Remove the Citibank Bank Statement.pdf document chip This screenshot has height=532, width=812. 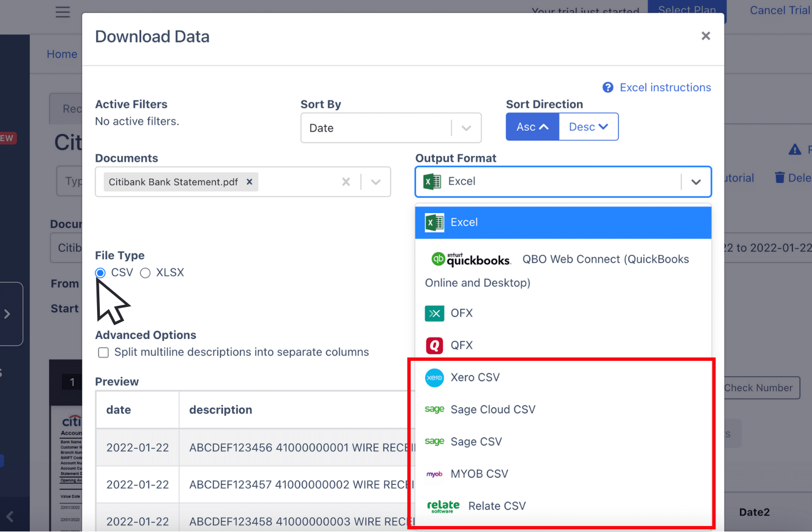(x=249, y=182)
